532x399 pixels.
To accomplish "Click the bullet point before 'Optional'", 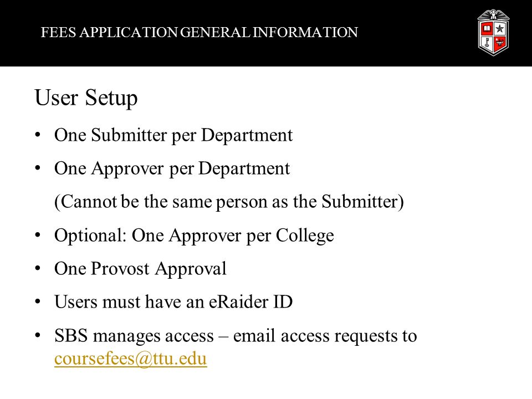I will click(x=38, y=235).
